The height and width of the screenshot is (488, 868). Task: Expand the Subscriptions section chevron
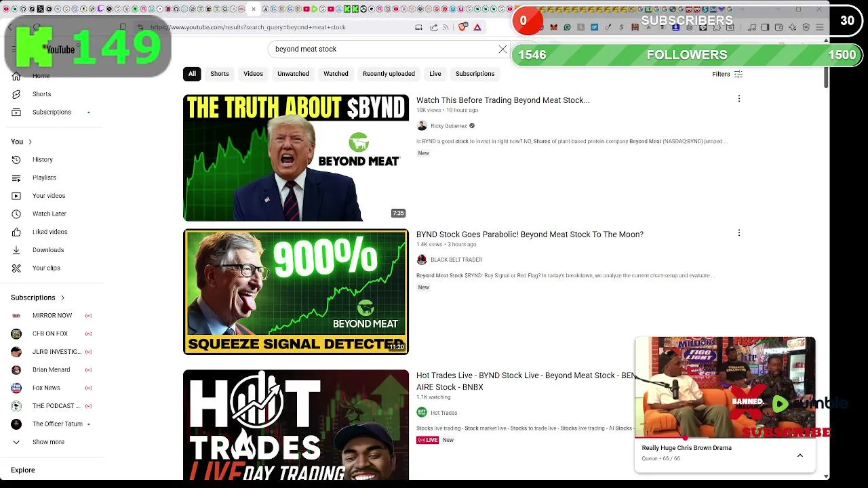click(62, 298)
